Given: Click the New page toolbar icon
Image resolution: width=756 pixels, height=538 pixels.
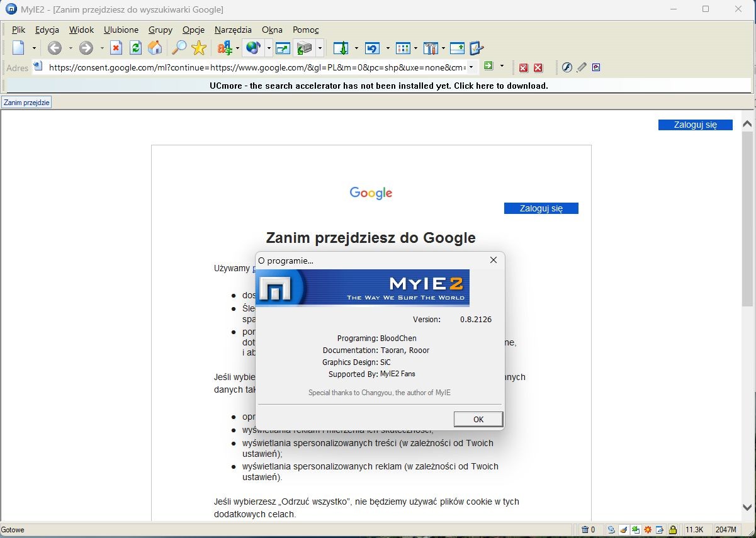Looking at the screenshot, I should click(x=18, y=48).
